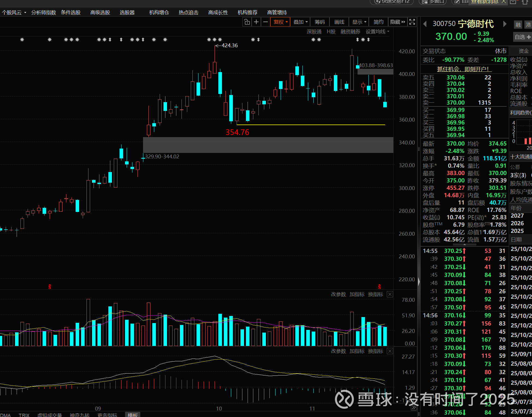Image resolution: width=532 pixels, height=417 pixels.
Task: Click the unlock padlock icon in chart toolbar
Action: coord(247,22)
